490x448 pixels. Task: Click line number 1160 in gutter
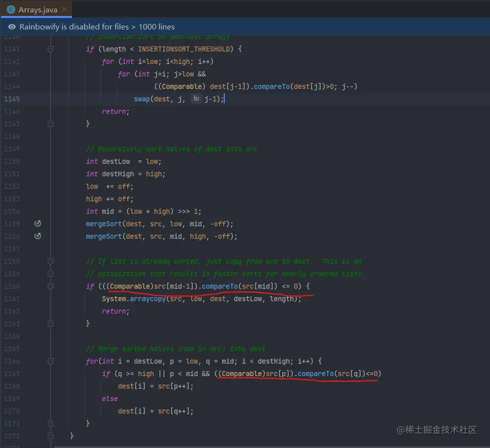(12, 287)
